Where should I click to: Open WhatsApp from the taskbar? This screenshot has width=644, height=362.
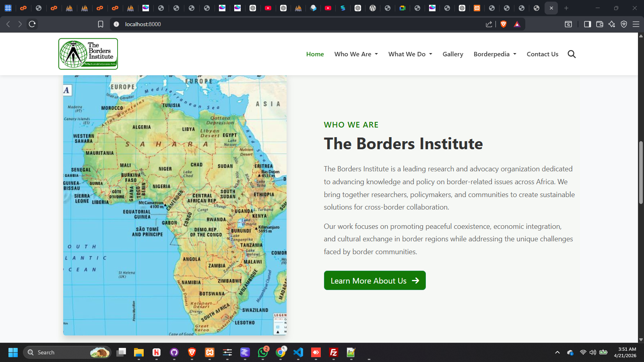(x=263, y=352)
